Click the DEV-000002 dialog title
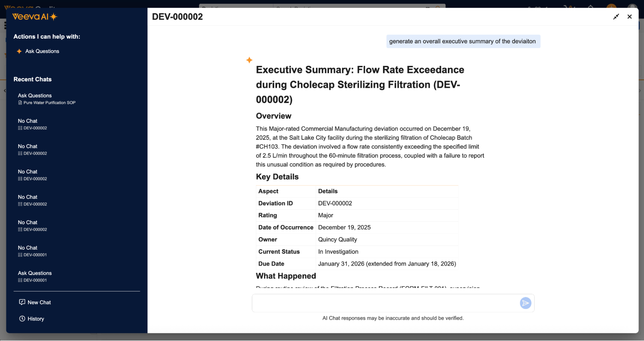This screenshot has height=341, width=644. (177, 17)
